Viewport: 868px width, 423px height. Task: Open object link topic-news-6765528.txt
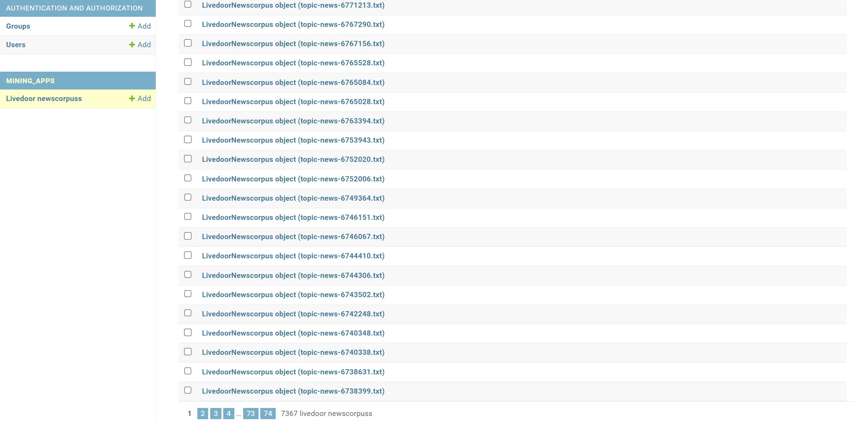point(293,63)
